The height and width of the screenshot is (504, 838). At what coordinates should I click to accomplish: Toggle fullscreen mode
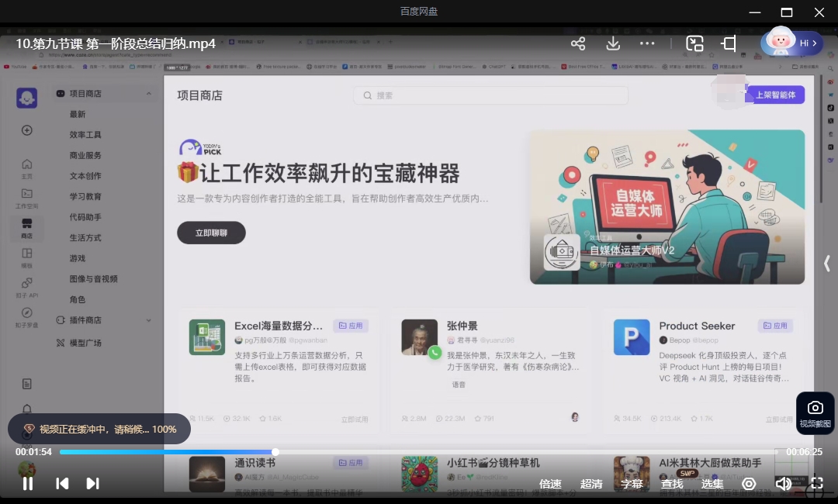pos(816,484)
